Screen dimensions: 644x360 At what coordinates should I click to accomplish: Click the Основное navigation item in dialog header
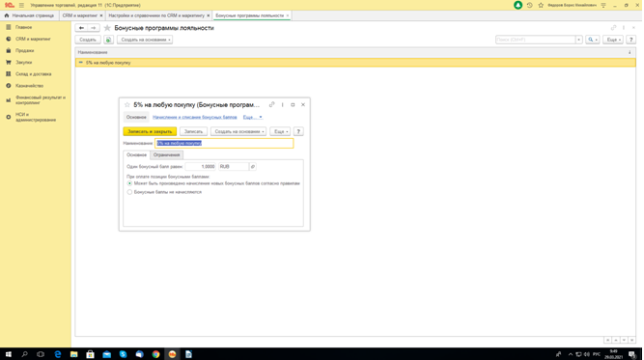(136, 118)
